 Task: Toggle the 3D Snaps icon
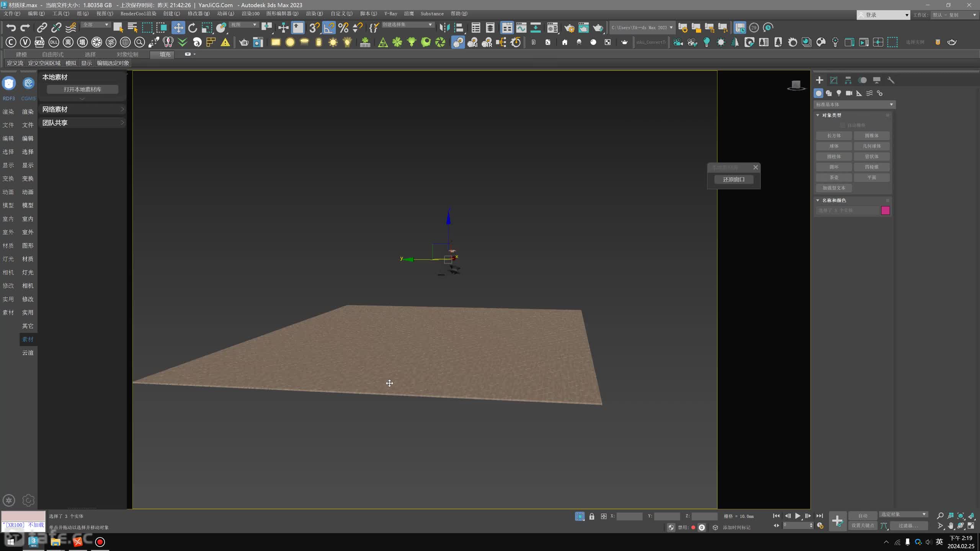[x=314, y=28]
